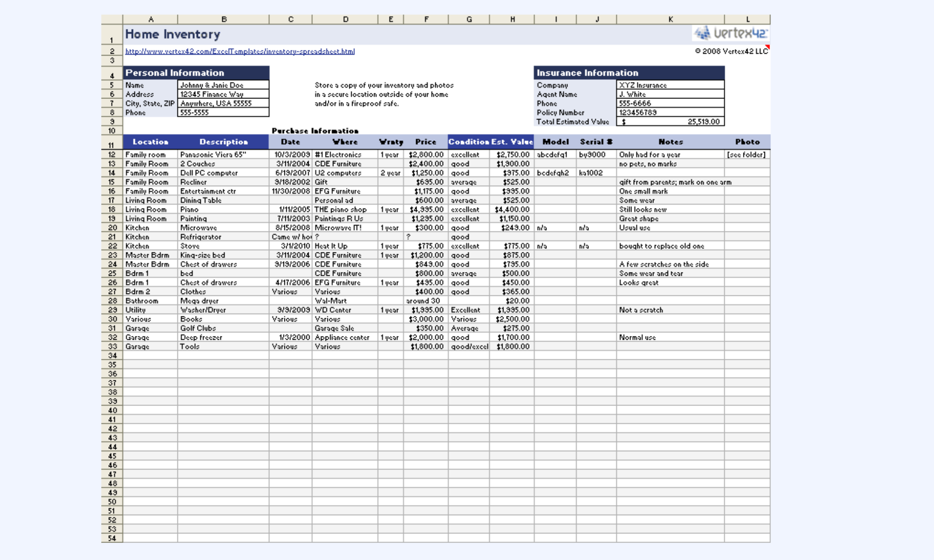Viewport: 934px width, 560px height.
Task: Open the vertex42.com inventory spreadsheet hyperlink
Action: tap(240, 51)
